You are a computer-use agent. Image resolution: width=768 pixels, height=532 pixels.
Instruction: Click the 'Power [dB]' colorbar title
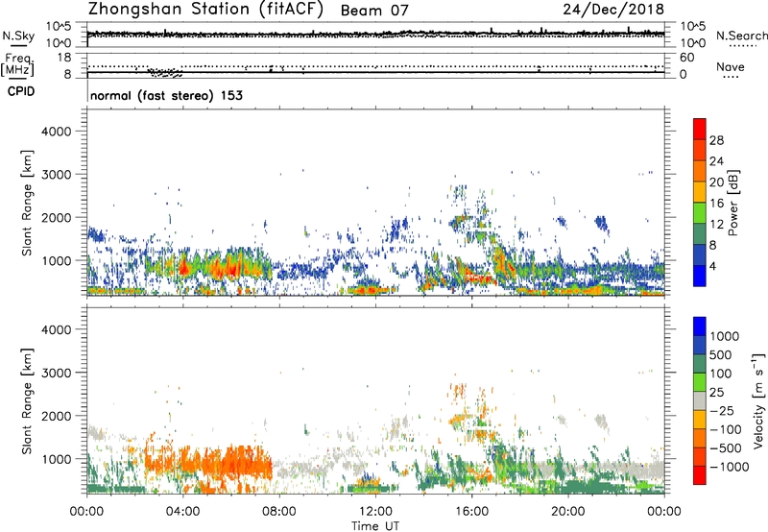click(x=732, y=203)
